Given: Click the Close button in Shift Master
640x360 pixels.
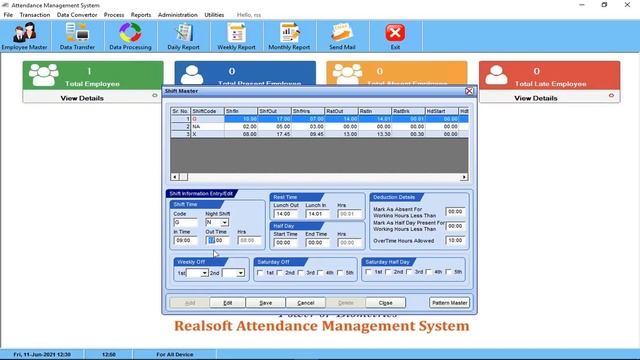Looking at the screenshot, I should click(386, 303).
